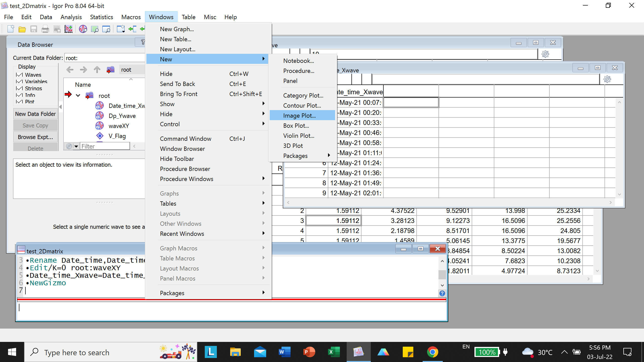The height and width of the screenshot is (362, 644).
Task: Disable the Variables display checkbox
Action: pyautogui.click(x=19, y=81)
